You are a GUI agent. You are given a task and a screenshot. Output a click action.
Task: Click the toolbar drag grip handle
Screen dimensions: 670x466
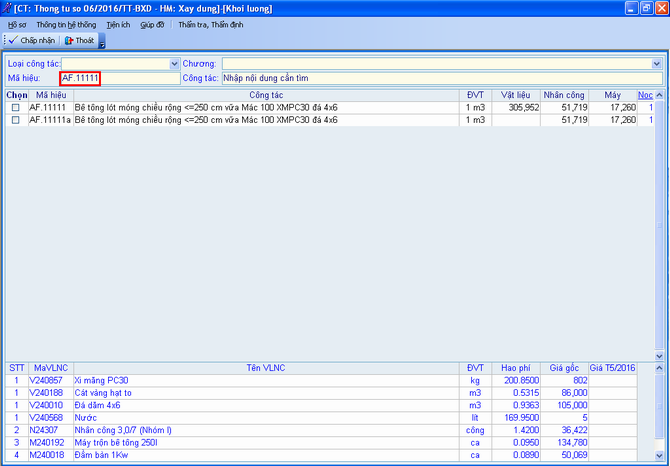[x=3, y=40]
